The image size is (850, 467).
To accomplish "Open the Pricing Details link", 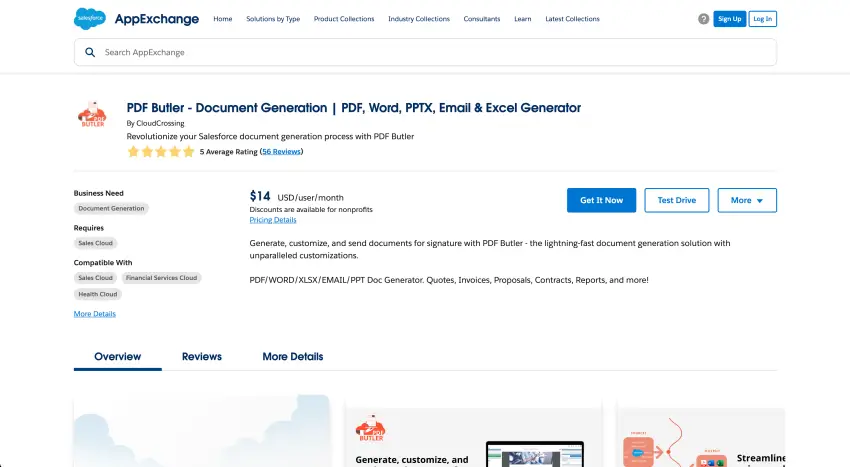I will [x=273, y=220].
